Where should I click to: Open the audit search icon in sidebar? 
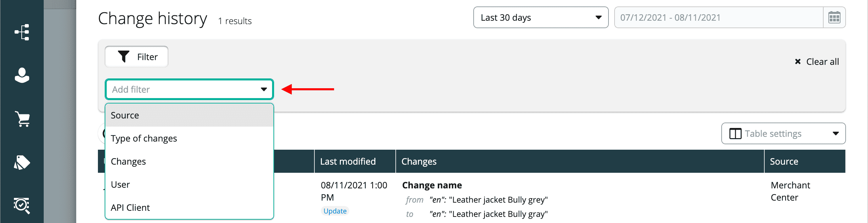(x=22, y=205)
